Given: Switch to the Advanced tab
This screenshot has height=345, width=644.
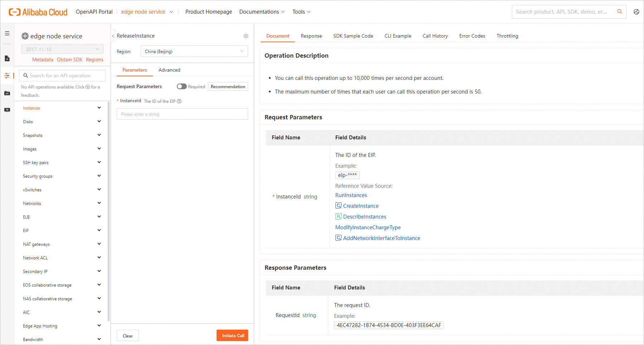Looking at the screenshot, I should click(x=169, y=70).
